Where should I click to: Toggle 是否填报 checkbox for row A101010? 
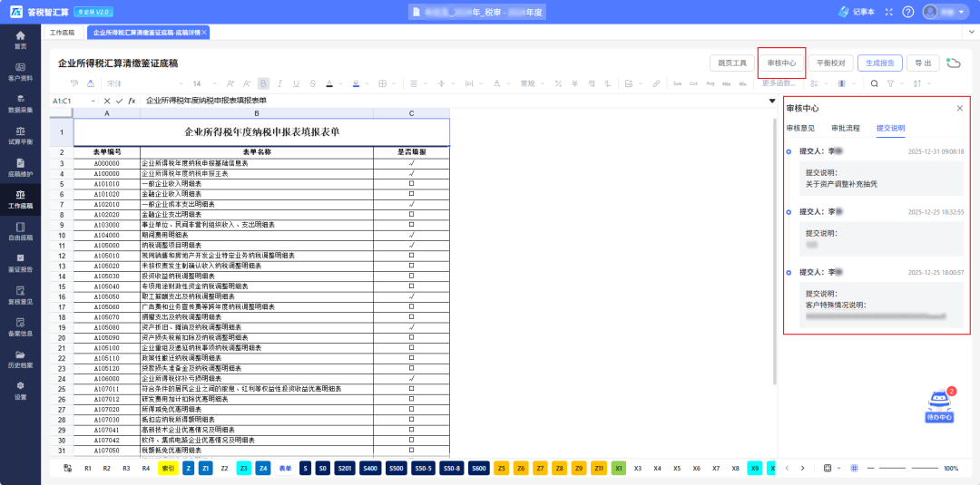(x=411, y=184)
